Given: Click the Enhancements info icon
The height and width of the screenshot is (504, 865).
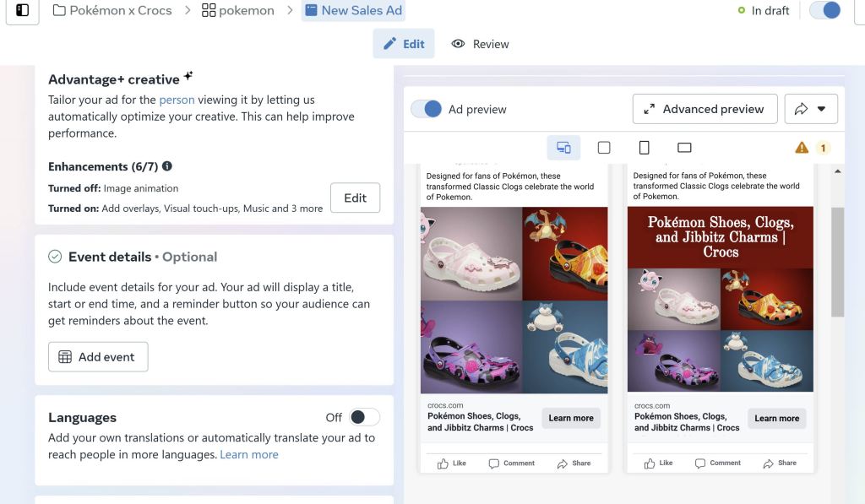Looking at the screenshot, I should click(167, 166).
